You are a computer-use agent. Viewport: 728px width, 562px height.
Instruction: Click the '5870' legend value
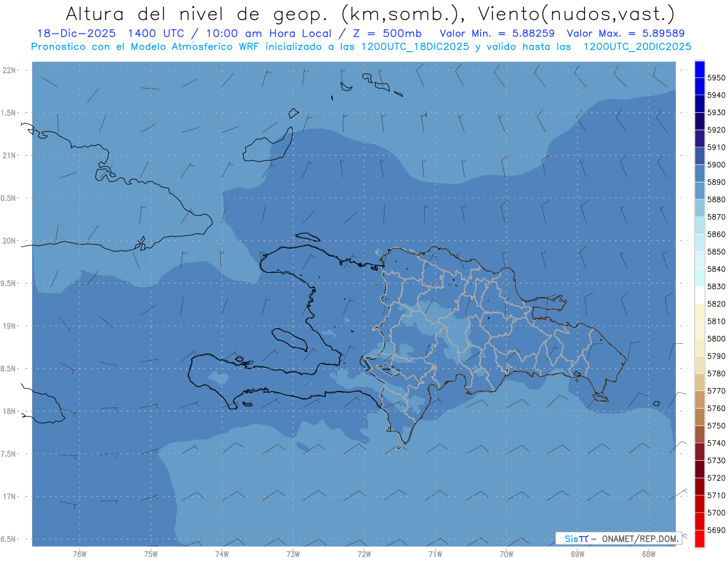coord(716,216)
